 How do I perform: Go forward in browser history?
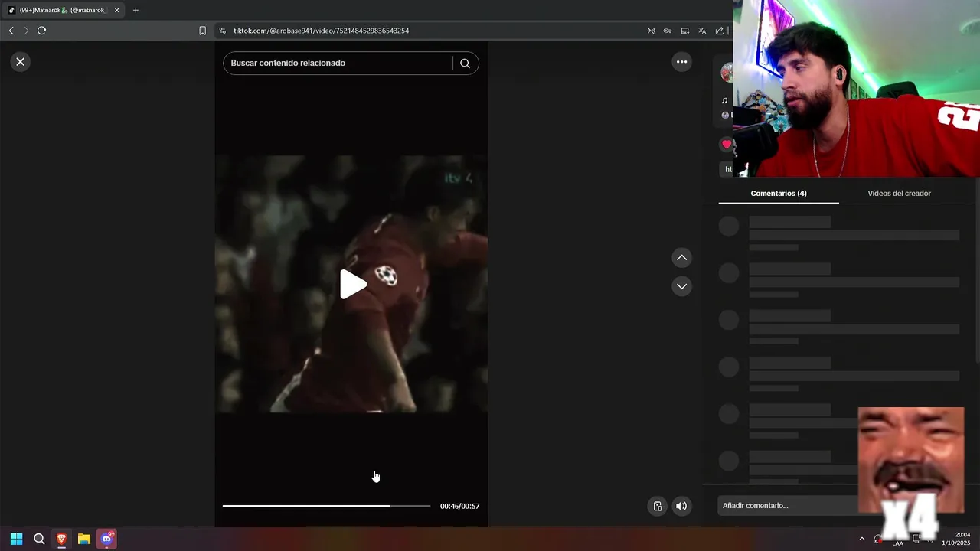pyautogui.click(x=26, y=31)
